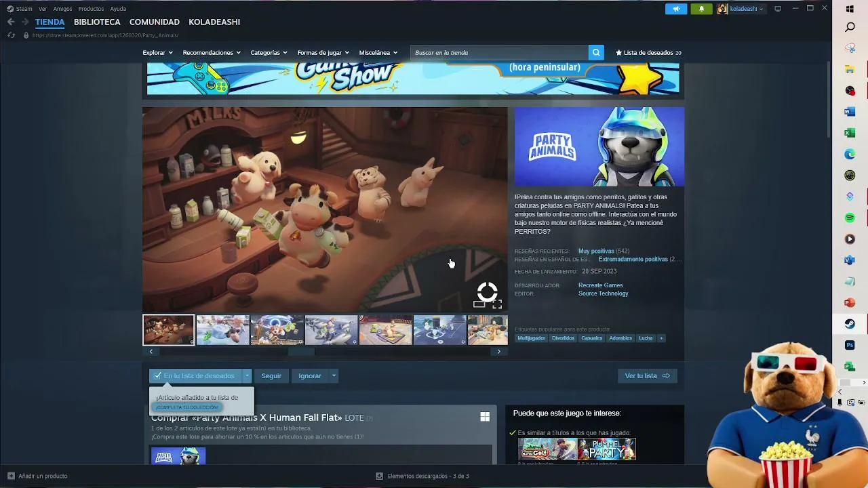Click the store search input field
Viewport: 868px width, 488px height.
500,52
